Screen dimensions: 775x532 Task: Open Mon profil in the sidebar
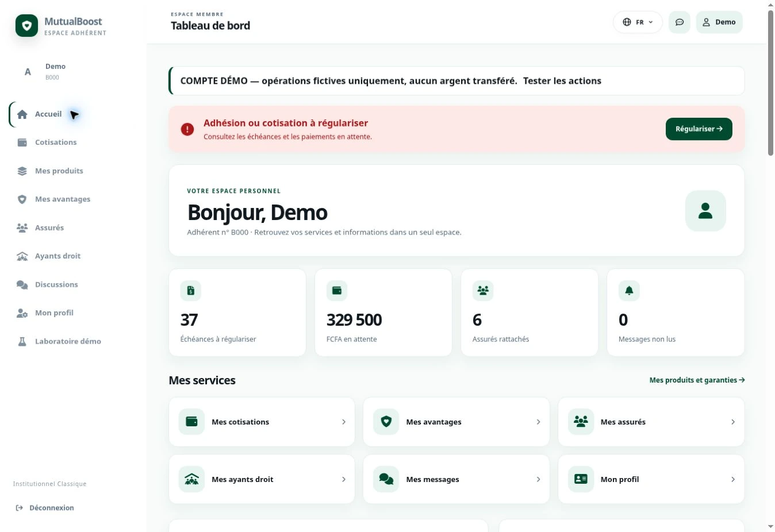pyautogui.click(x=73, y=313)
